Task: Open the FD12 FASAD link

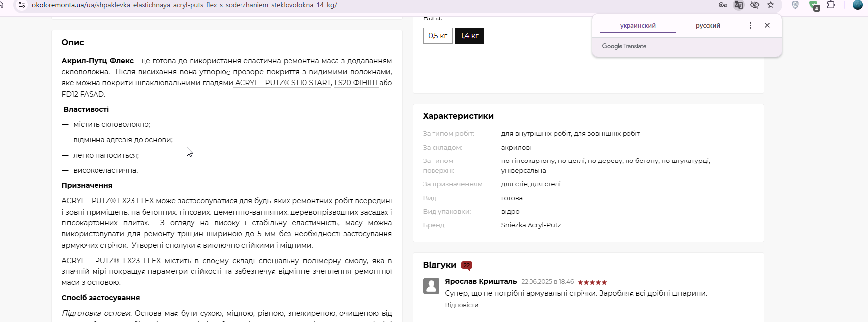Action: pyautogui.click(x=83, y=94)
